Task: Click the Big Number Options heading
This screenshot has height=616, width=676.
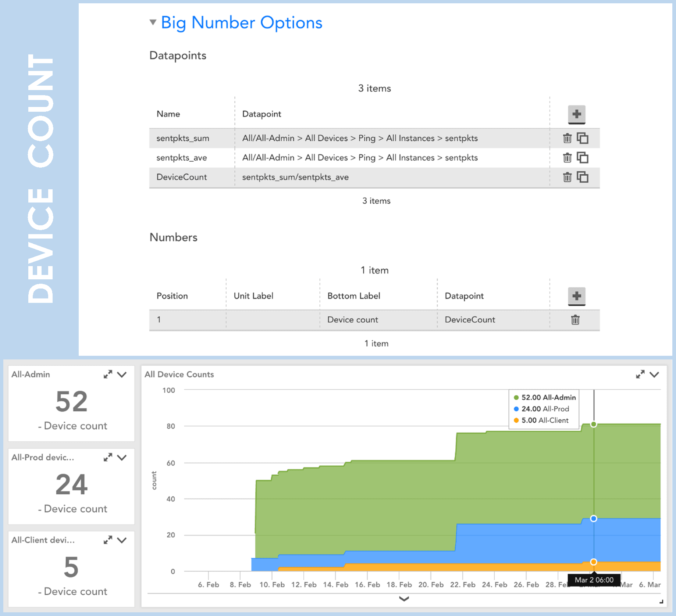Action: pyautogui.click(x=242, y=23)
